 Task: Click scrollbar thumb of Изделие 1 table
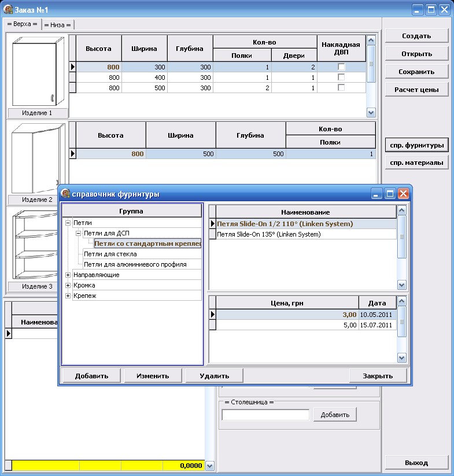point(371,64)
